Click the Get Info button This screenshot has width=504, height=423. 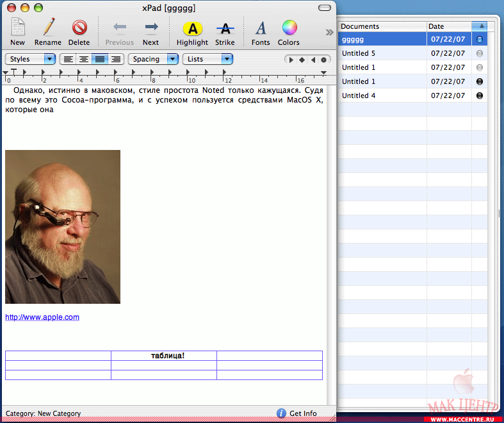297,413
